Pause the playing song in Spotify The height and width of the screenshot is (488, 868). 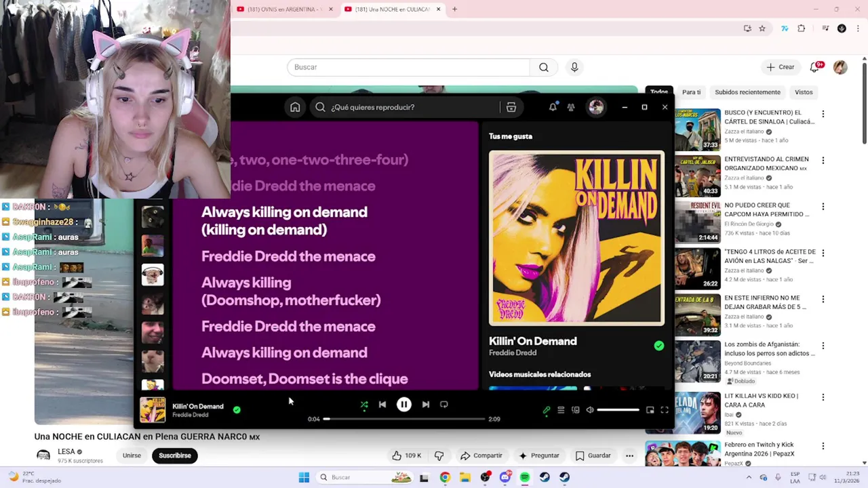click(x=403, y=405)
